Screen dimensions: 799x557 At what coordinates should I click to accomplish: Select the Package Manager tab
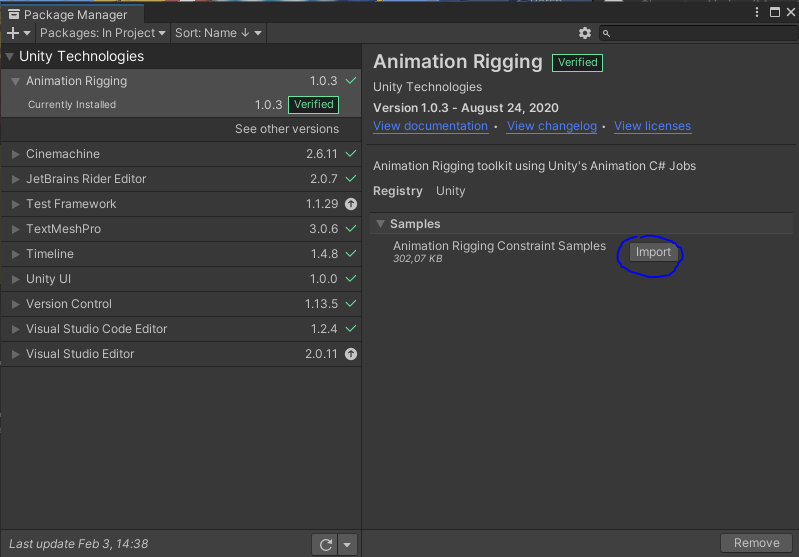point(72,15)
